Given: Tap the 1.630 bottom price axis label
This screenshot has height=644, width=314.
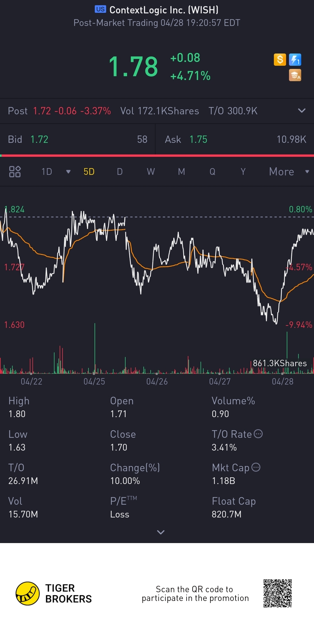Looking at the screenshot, I should tap(14, 325).
